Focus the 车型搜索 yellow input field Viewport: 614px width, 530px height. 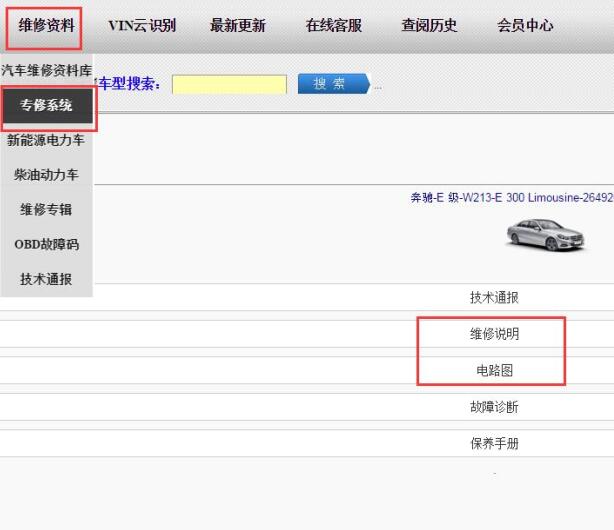[229, 84]
